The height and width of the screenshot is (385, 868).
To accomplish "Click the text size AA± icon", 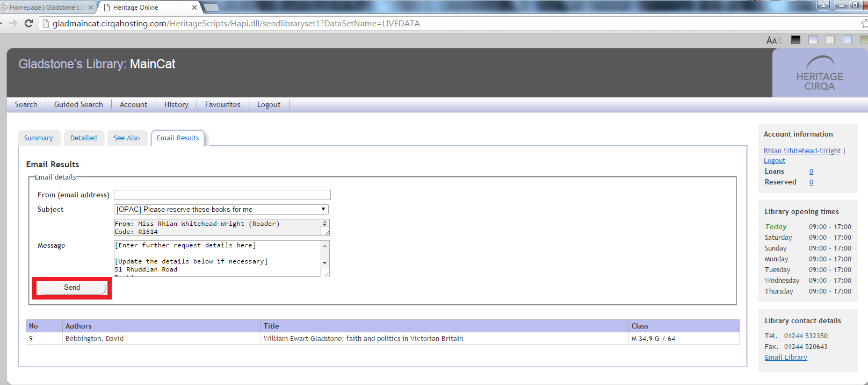I will [x=774, y=40].
